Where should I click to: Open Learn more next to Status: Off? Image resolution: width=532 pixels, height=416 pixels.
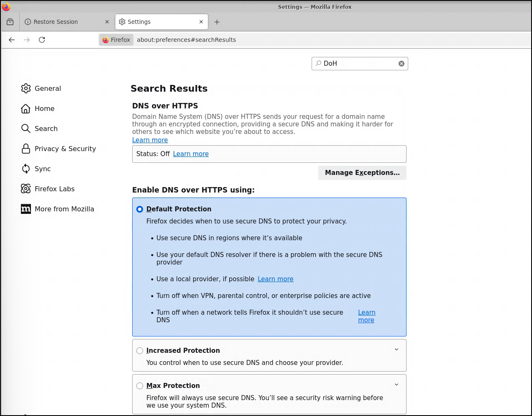[x=191, y=154]
